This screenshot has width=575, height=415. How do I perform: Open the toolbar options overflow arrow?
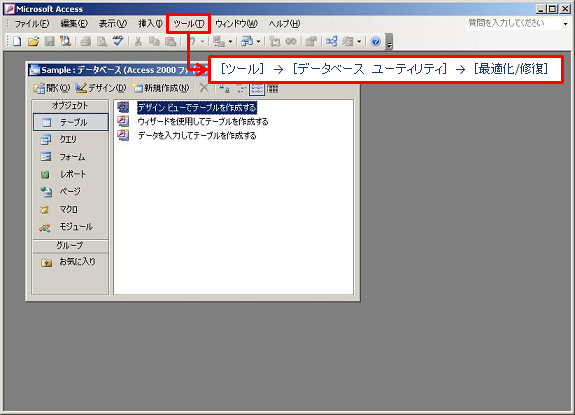(389, 42)
